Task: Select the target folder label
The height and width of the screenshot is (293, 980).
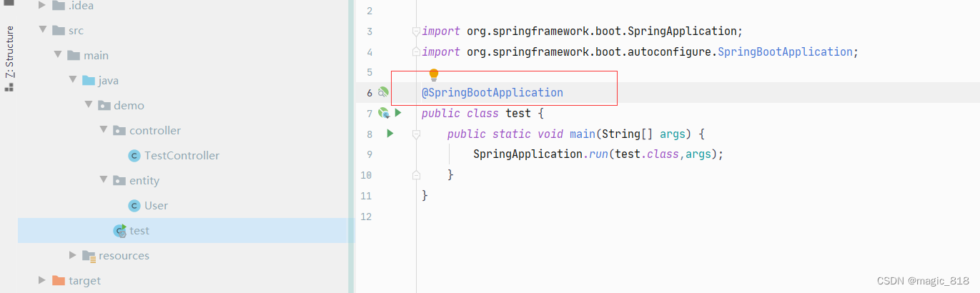Action: (84, 280)
